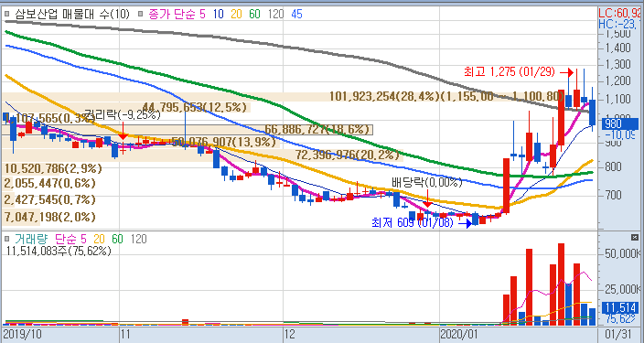Select the 삼보산업 매물대 수(10) indicator label

(x=72, y=14)
